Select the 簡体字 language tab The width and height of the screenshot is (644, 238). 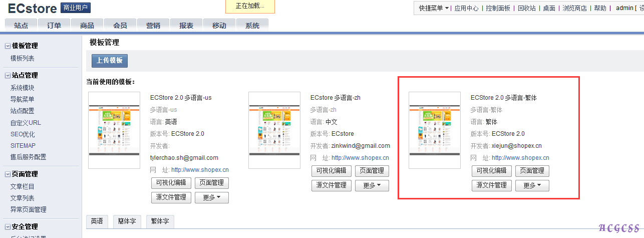[126, 221]
